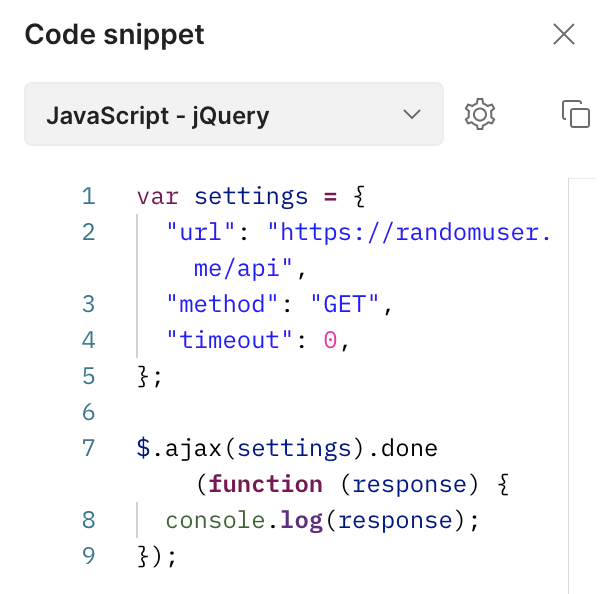The width and height of the screenshot is (606, 594).
Task: Click the "timeout" property key
Action: click(x=230, y=340)
